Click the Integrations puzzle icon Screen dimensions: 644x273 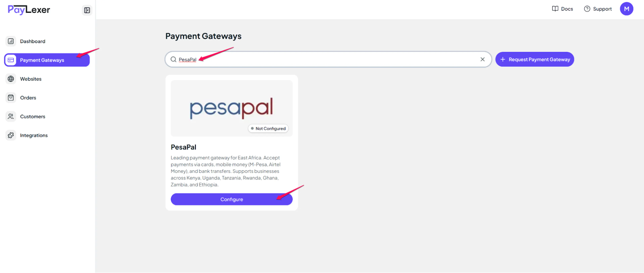(x=11, y=135)
